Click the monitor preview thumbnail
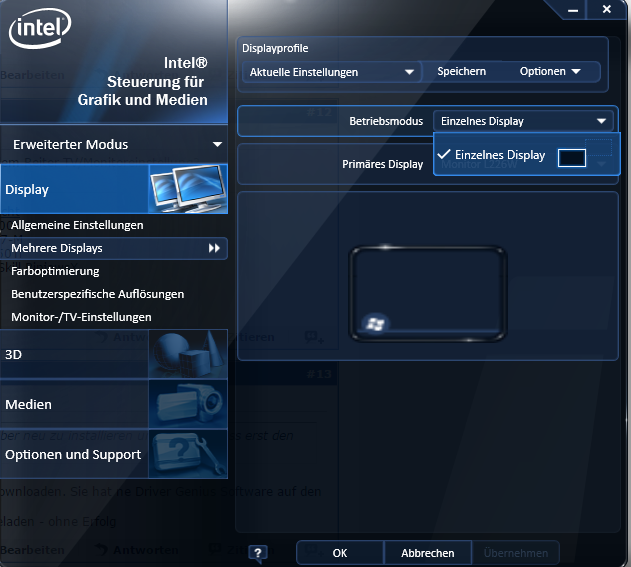This screenshot has height=567, width=631. point(427,295)
